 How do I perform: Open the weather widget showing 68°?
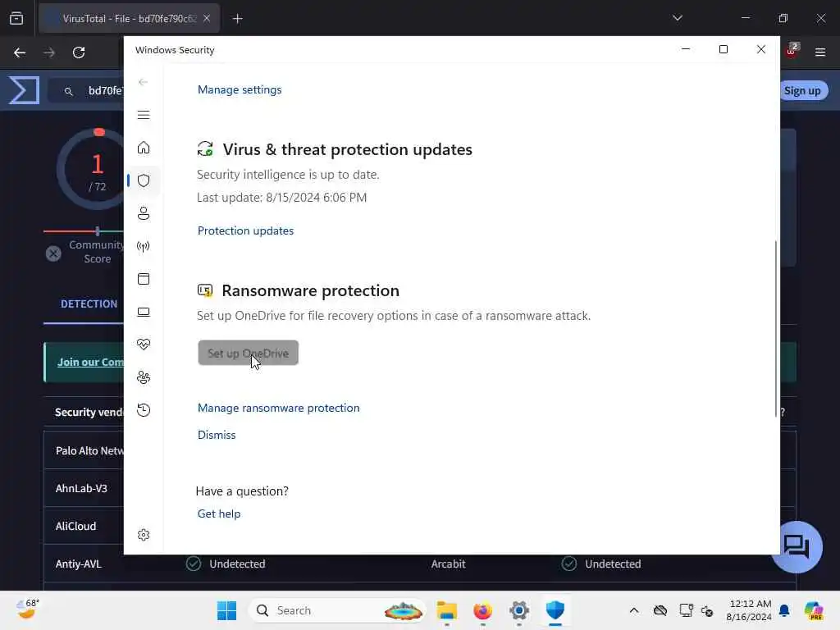click(27, 609)
